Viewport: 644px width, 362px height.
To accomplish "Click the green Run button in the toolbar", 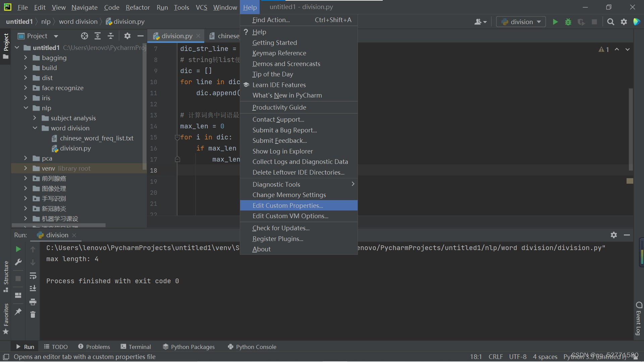I will click(555, 22).
